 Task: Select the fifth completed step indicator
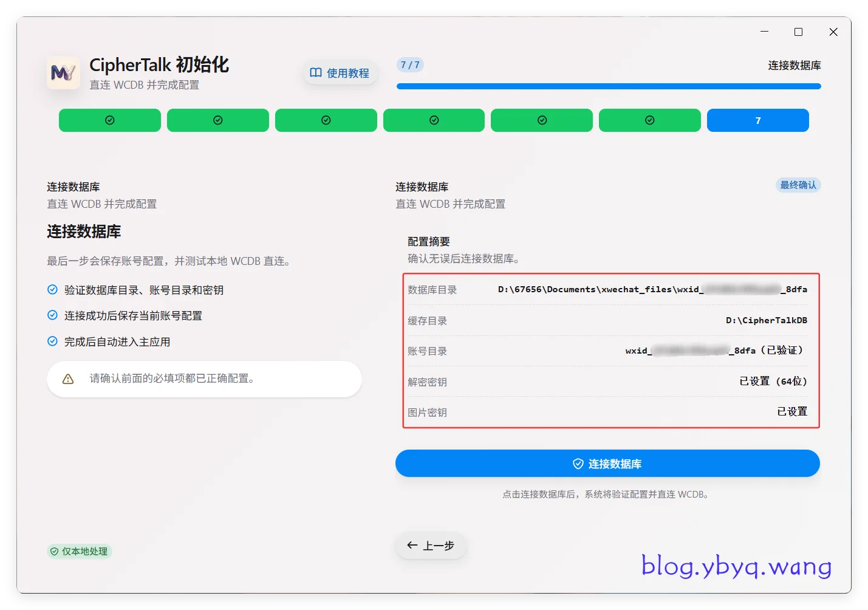[x=542, y=120]
